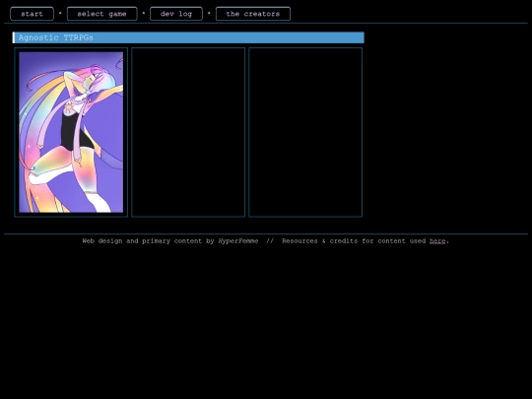Click the HyperFemme name in footer

(238, 241)
